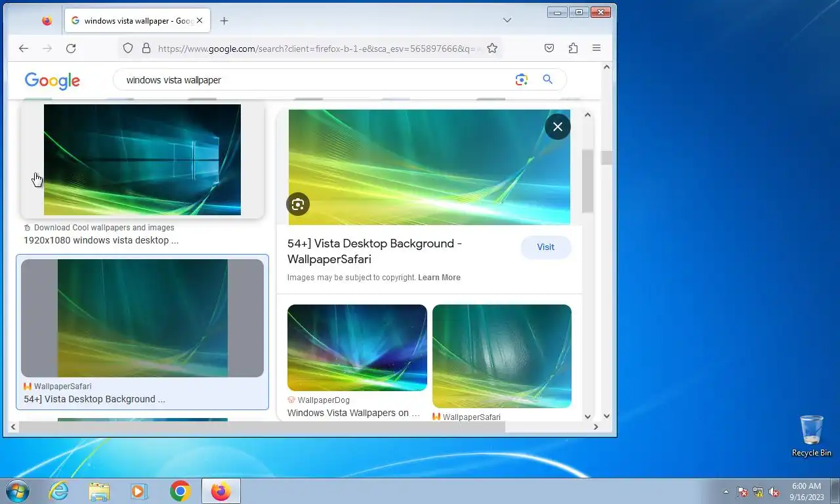
Task: Open the Pocket save icon
Action: coord(549,48)
